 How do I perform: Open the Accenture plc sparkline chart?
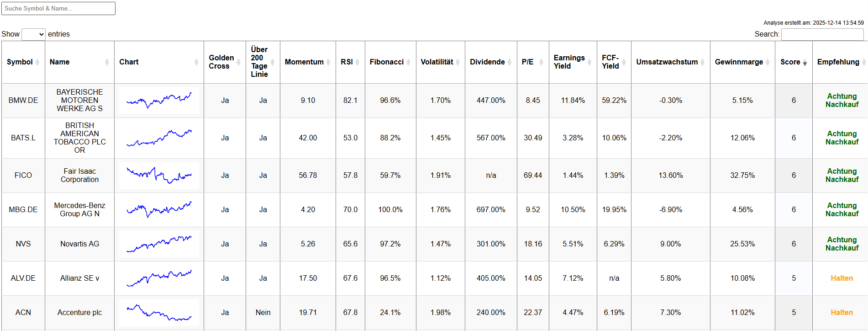point(159,313)
